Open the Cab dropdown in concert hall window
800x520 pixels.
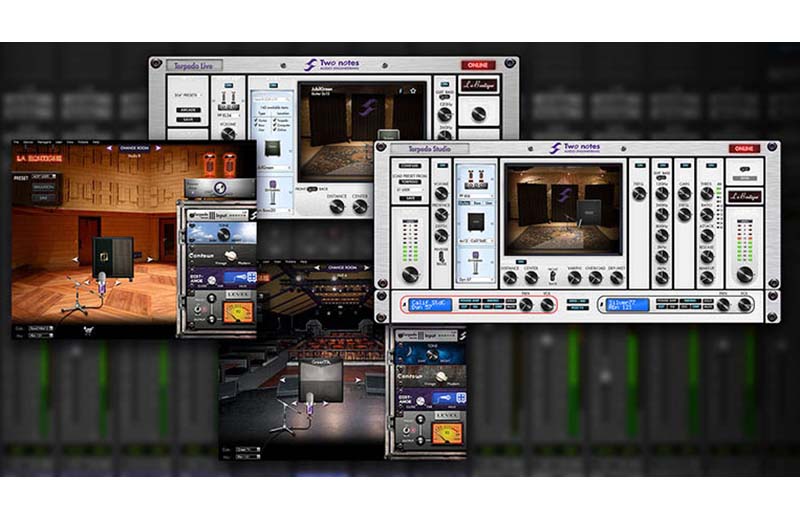248,450
